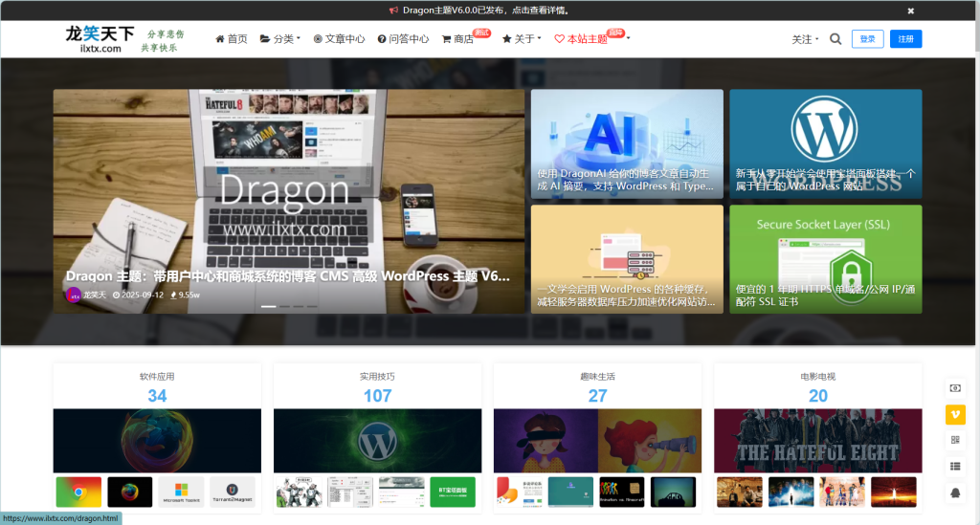Click the search magnifier icon in navbar
The image size is (980, 525).
point(835,39)
